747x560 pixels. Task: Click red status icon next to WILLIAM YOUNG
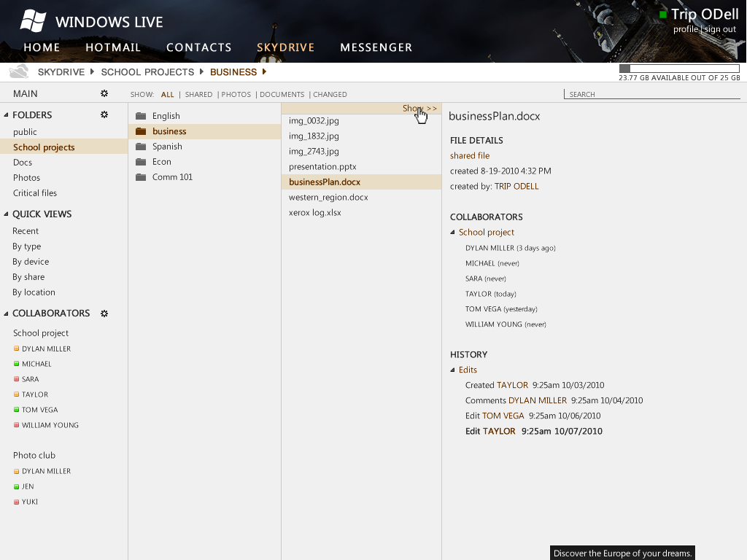pos(16,425)
